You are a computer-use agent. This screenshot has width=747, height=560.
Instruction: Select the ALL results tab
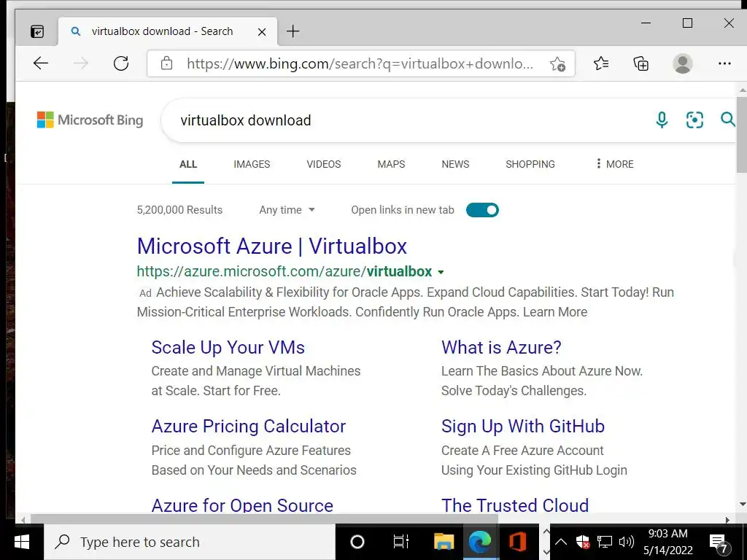[188, 164]
